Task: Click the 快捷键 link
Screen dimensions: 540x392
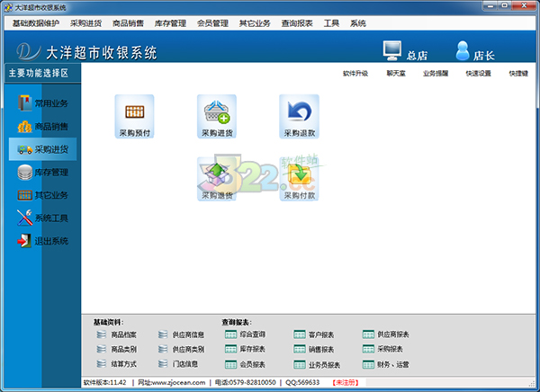Action: (518, 74)
